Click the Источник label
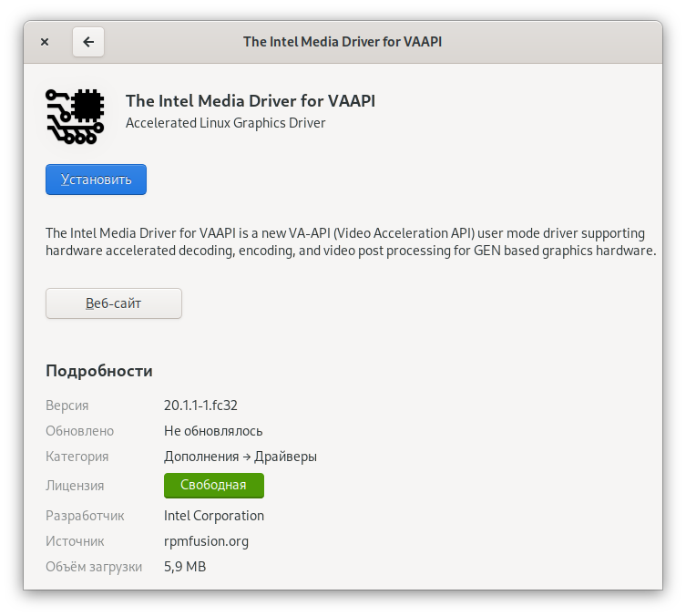This screenshot has height=616, width=686. 75,541
